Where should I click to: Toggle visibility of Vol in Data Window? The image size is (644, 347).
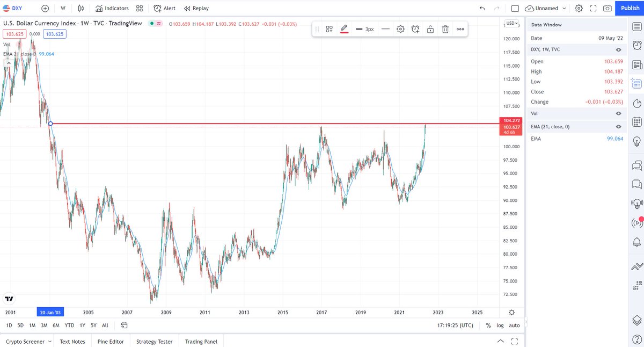tap(619, 113)
